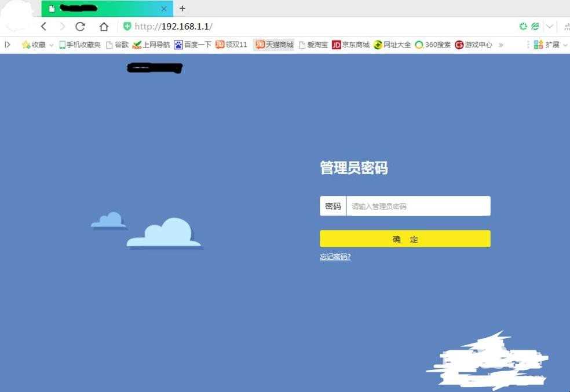Focus the administrator password input field
The image size is (570, 392).
[x=418, y=206]
